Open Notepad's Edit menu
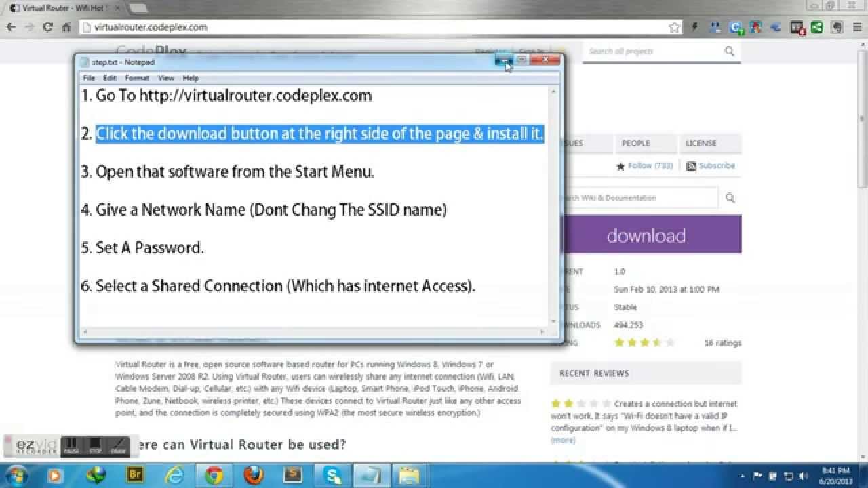868x488 pixels. (x=110, y=78)
